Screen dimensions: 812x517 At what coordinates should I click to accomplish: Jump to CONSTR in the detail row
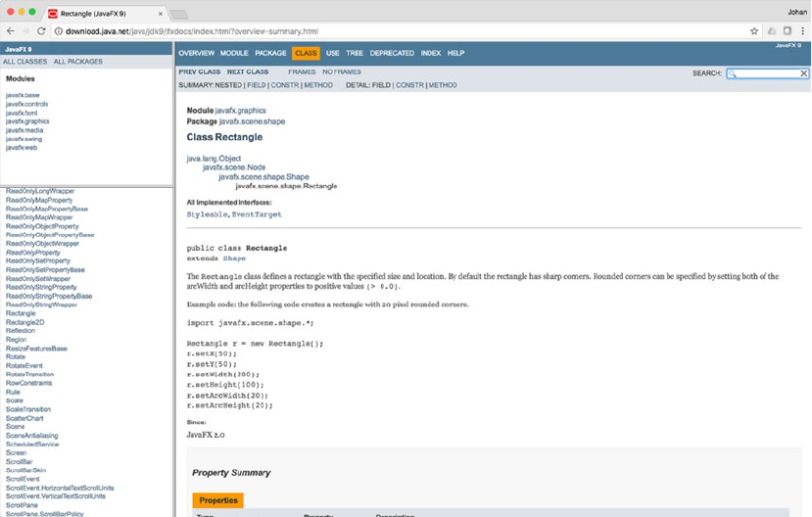point(409,85)
